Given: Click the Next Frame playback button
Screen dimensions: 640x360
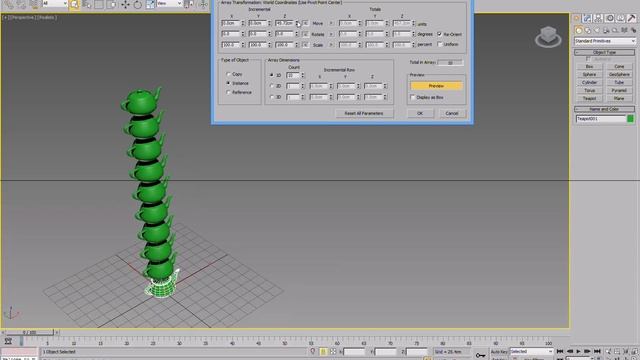Looking at the screenshot, I should (x=587, y=351).
